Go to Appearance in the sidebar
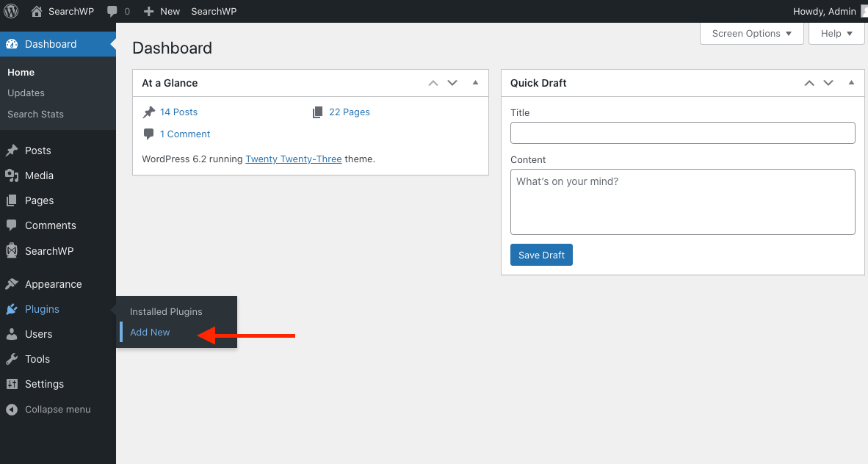The width and height of the screenshot is (868, 464). point(53,284)
